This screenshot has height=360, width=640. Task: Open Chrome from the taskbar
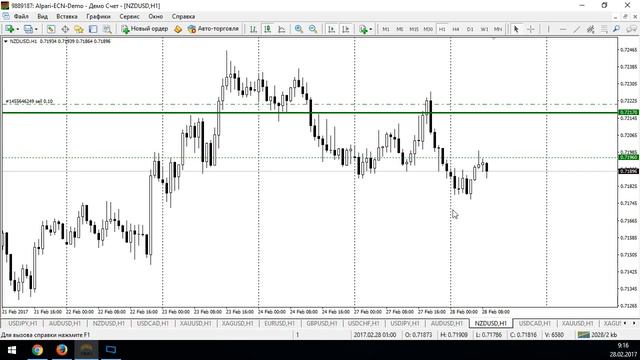coord(38,350)
